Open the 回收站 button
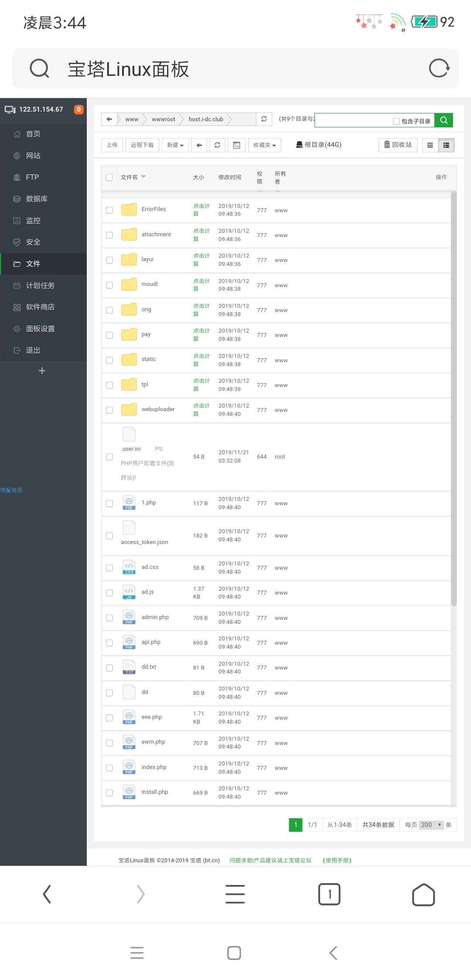Screen dimensions: 471x980 [398, 145]
